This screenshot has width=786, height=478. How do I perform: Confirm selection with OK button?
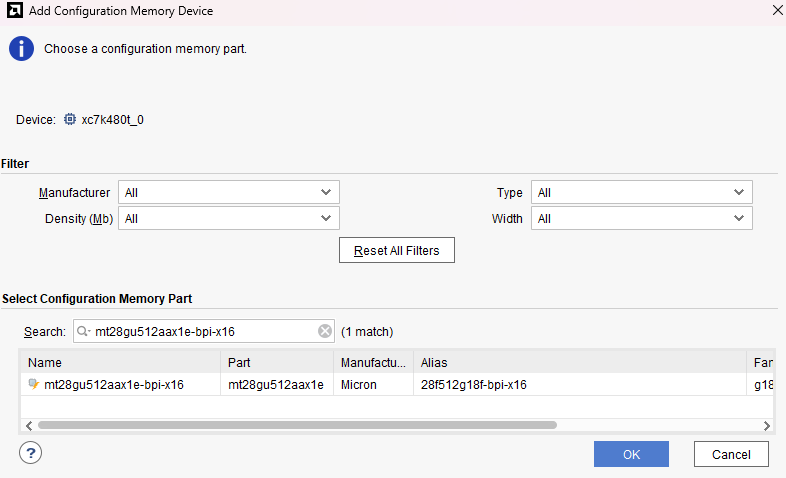(631, 454)
